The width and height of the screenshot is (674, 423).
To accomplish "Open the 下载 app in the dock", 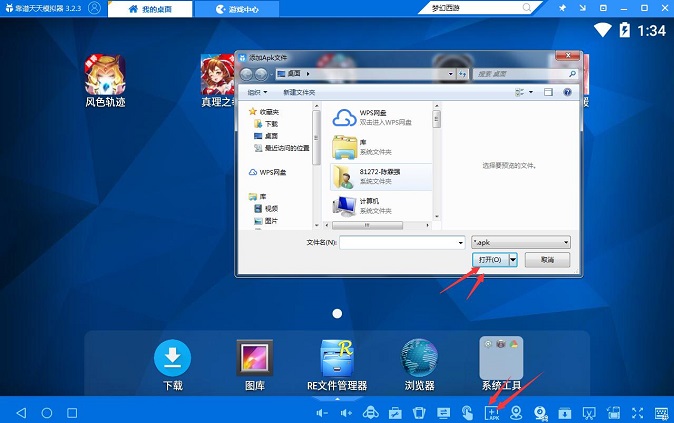I will (x=172, y=365).
